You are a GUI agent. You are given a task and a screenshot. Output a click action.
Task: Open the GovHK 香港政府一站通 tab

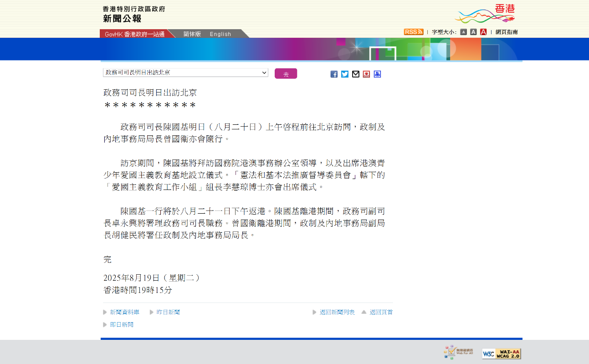[x=134, y=34]
